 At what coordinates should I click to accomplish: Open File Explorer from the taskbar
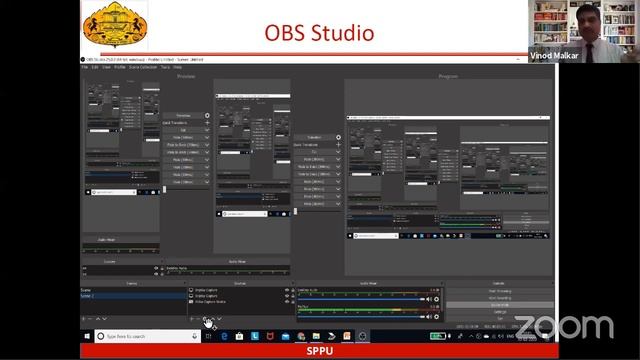click(316, 336)
